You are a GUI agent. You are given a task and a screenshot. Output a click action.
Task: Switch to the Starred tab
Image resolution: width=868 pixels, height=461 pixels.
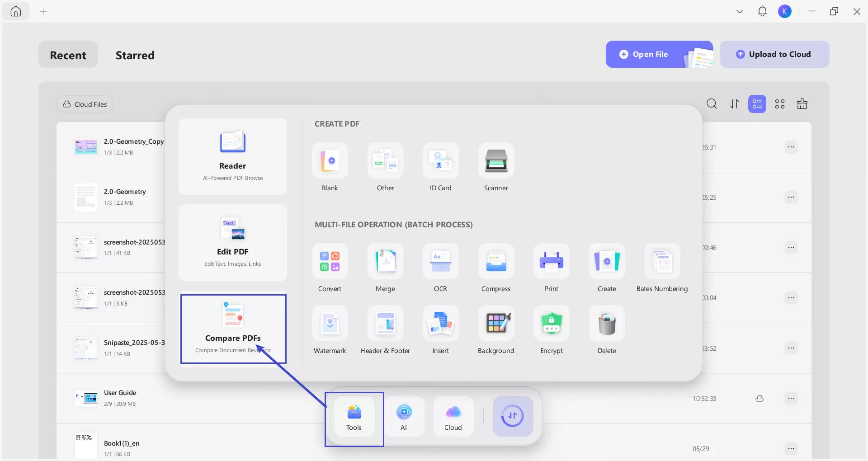click(x=135, y=55)
